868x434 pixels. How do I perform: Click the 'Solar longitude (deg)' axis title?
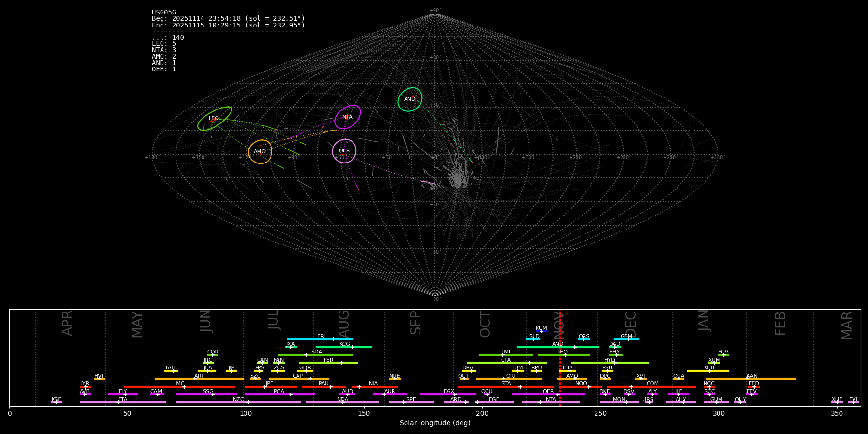click(x=435, y=423)
